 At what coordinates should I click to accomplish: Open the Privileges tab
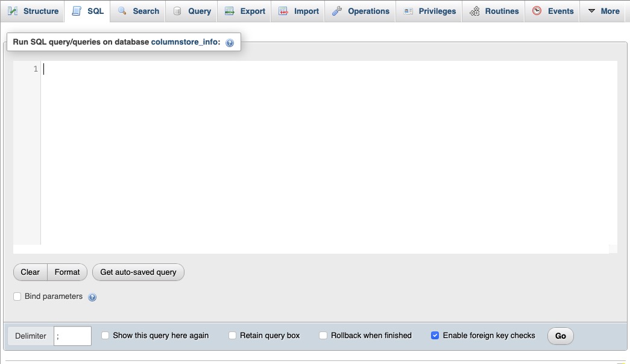coord(429,11)
